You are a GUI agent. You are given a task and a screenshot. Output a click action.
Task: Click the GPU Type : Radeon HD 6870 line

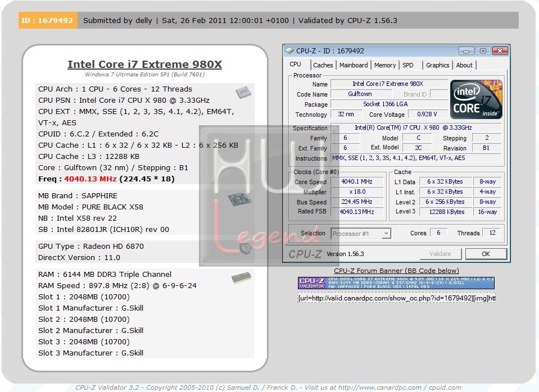[91, 247]
